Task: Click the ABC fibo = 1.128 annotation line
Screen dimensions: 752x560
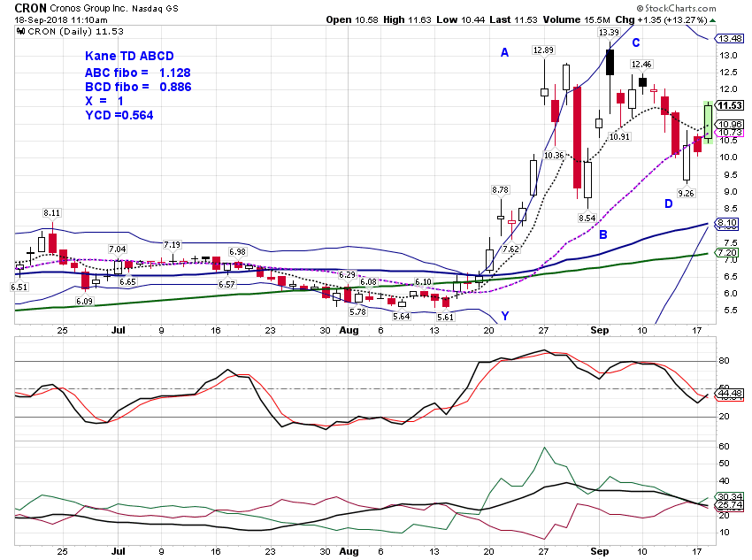Action: click(138, 73)
